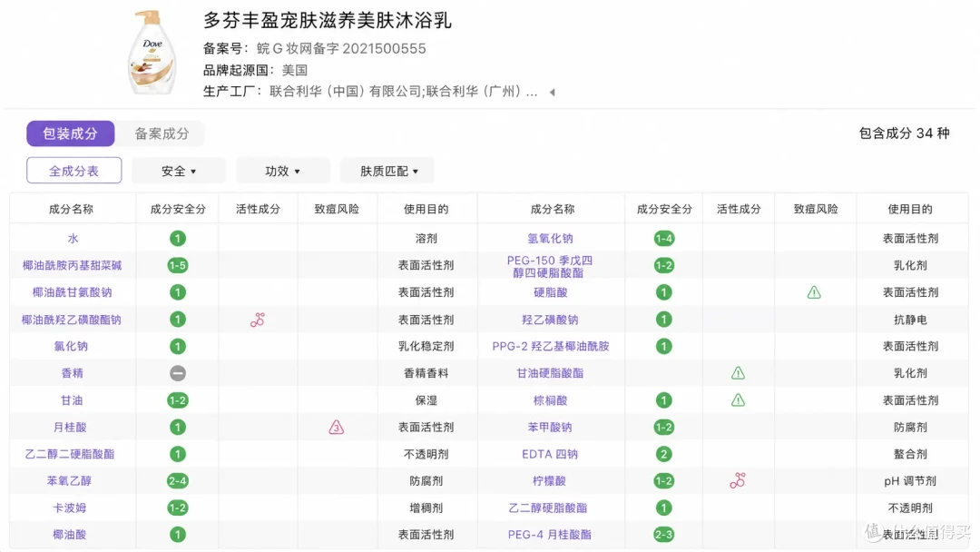Click the 包含成分 34 种 count text
Image resolution: width=980 pixels, height=552 pixels.
click(x=905, y=133)
